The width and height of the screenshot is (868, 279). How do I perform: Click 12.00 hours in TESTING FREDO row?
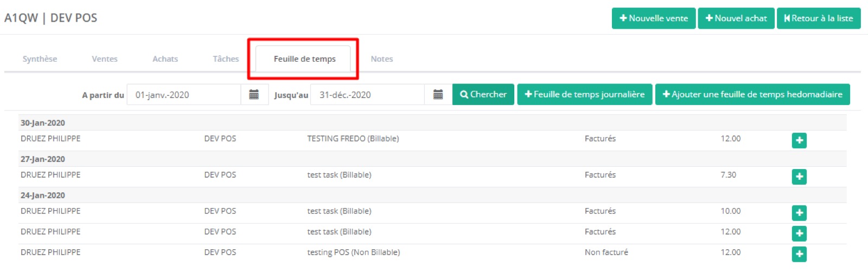coord(731,139)
